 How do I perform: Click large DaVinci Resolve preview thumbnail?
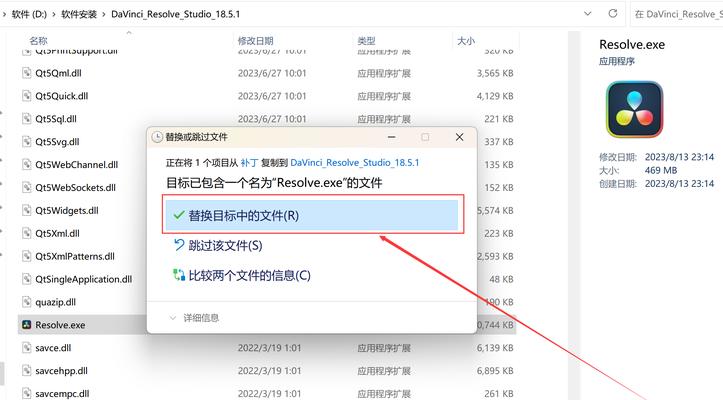[634, 109]
